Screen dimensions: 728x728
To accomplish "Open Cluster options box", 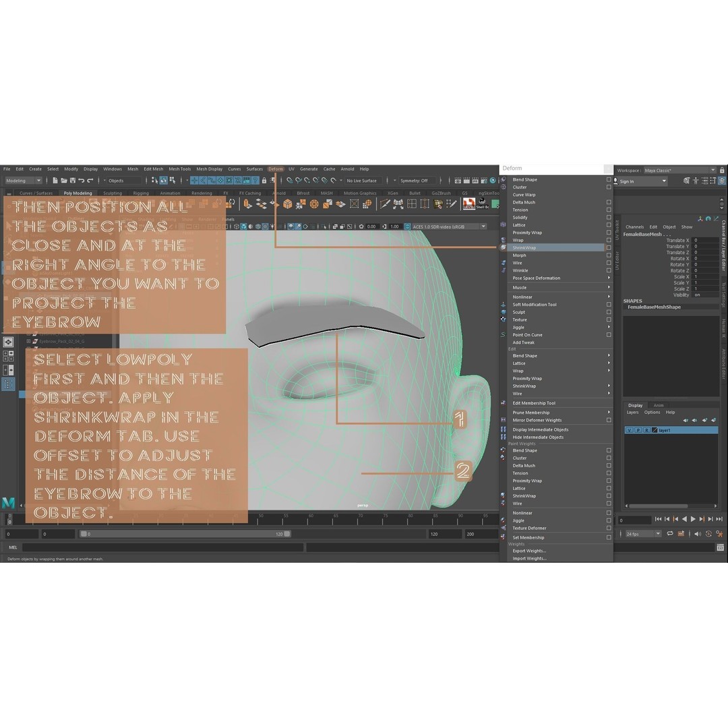I will (x=609, y=187).
